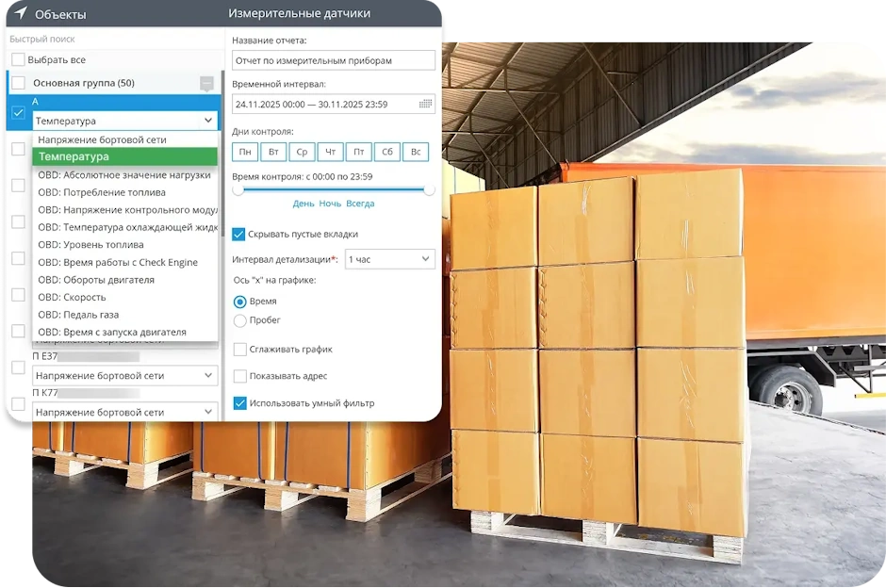
Task: Click the Название отчета text field
Action: [334, 60]
